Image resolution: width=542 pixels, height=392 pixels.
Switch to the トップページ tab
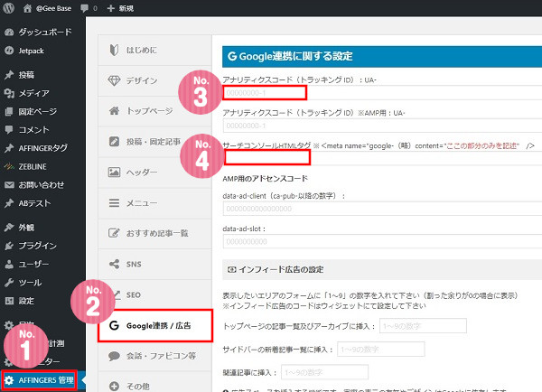click(x=154, y=111)
